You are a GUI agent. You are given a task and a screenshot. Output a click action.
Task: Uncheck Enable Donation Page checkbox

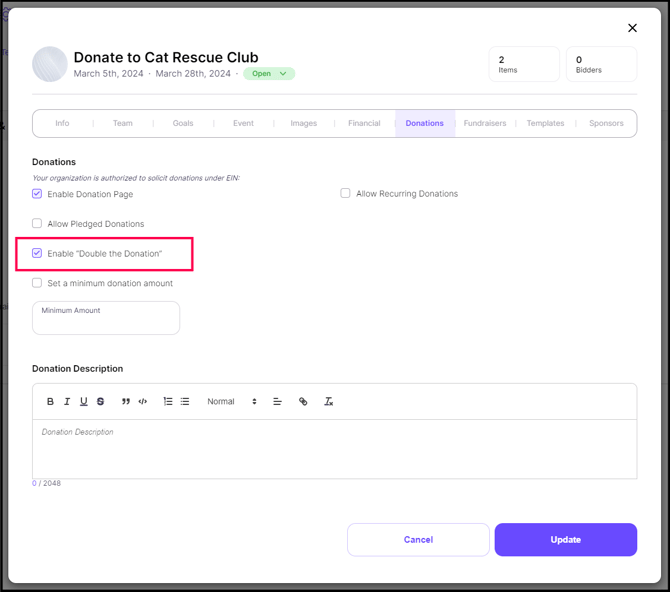[x=37, y=194]
